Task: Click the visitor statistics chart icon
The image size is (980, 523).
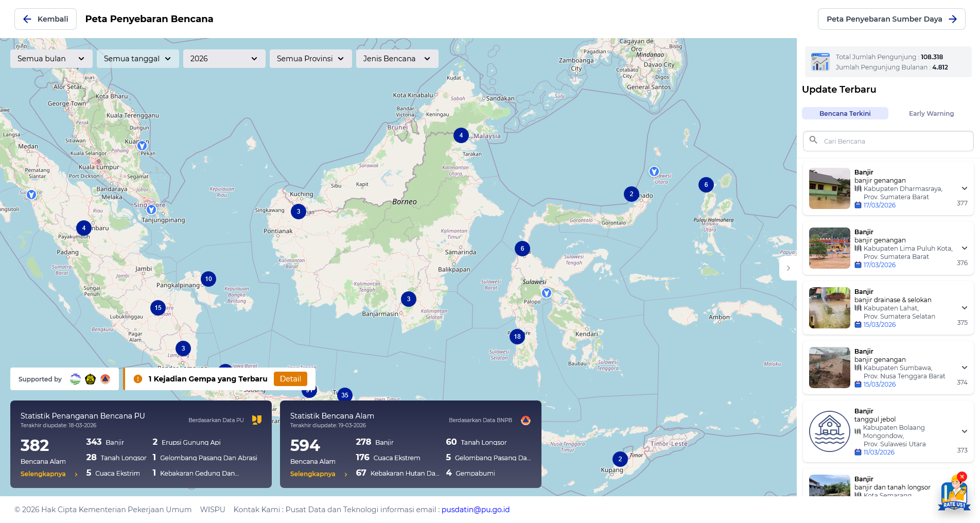Action: click(x=820, y=62)
